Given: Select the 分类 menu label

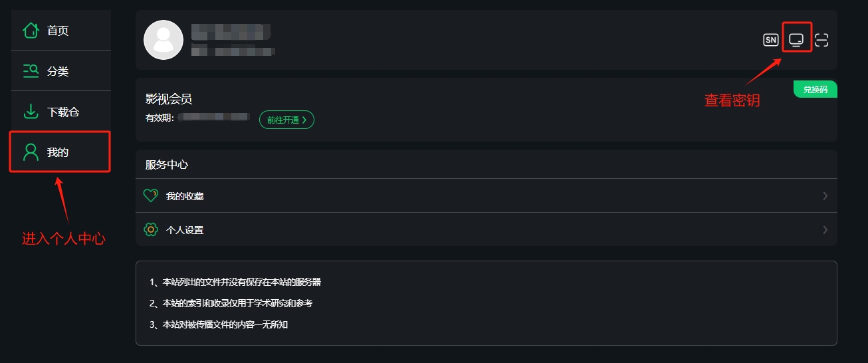Looking at the screenshot, I should coord(58,72).
